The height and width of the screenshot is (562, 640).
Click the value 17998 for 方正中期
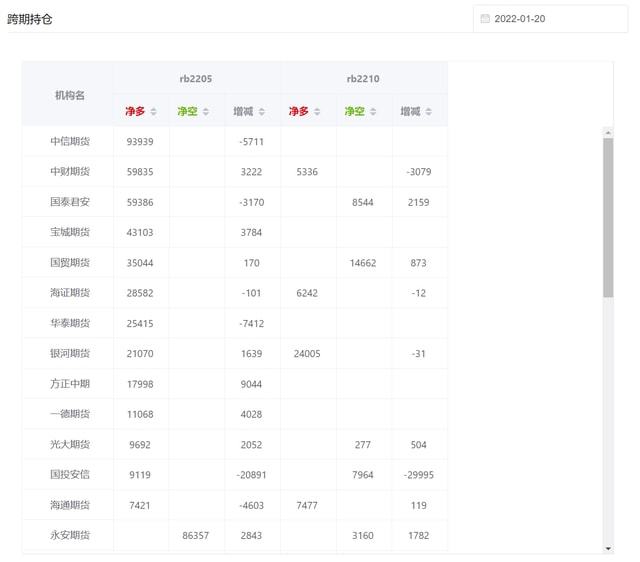(140, 384)
